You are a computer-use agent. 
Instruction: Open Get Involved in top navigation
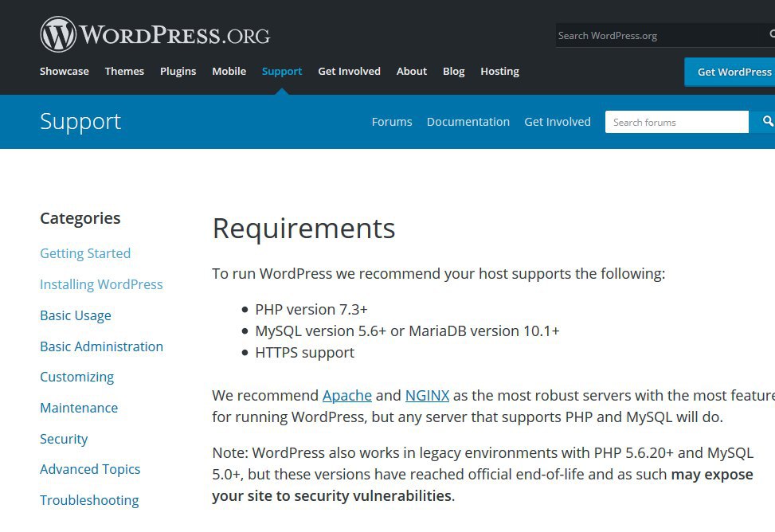(x=350, y=71)
